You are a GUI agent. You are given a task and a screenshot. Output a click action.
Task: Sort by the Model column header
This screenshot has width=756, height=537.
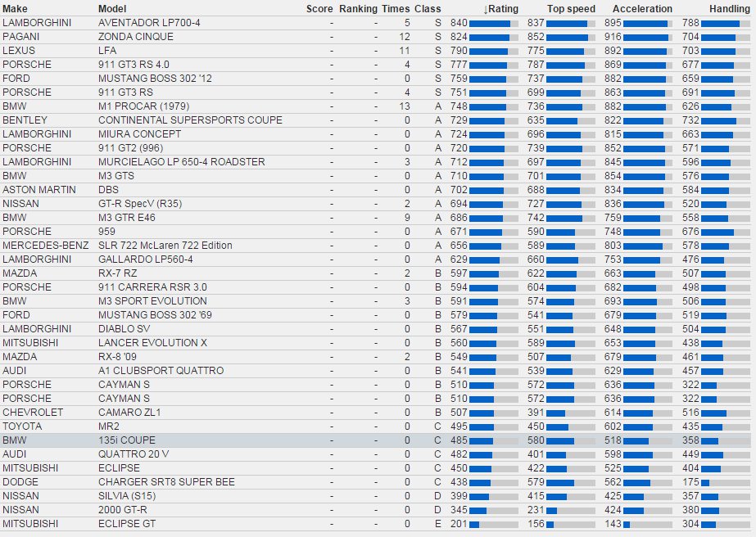112,9
